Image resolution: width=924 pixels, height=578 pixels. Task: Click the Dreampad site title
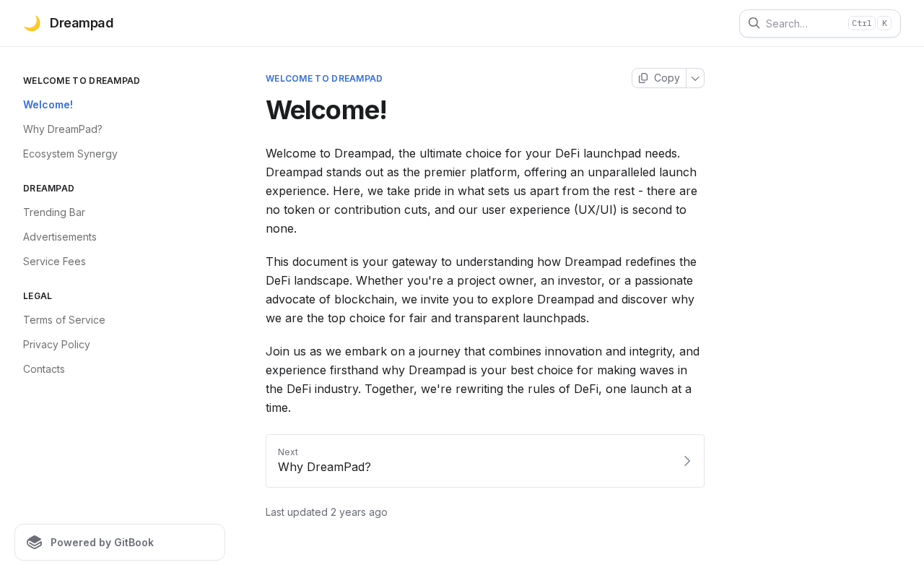tap(82, 23)
